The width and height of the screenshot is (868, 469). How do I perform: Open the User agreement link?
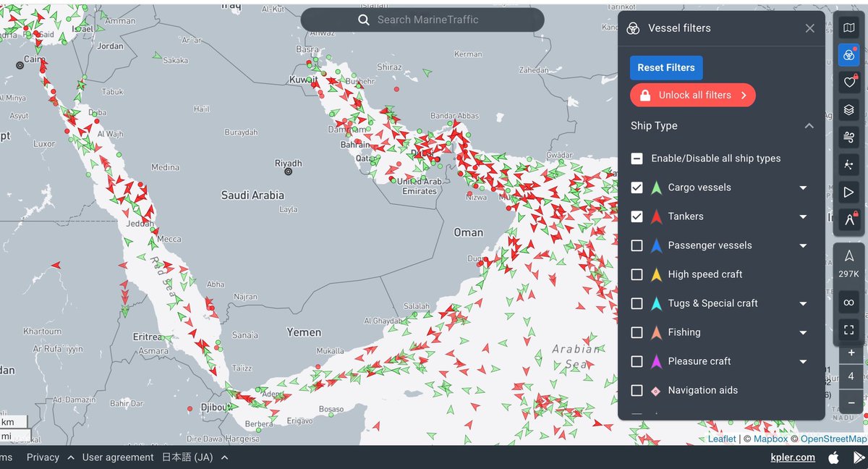[x=118, y=457]
